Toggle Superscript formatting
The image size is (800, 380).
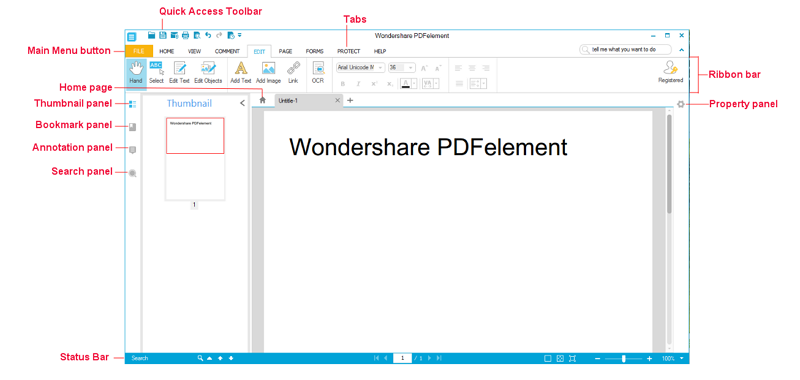(x=374, y=84)
